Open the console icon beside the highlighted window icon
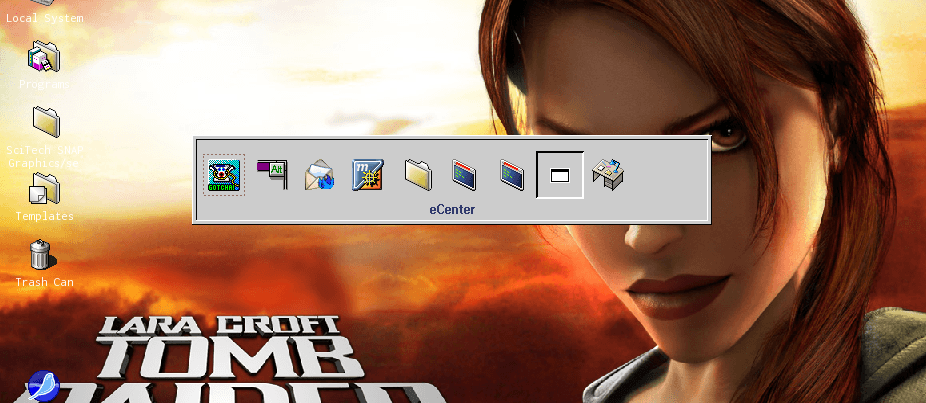 click(x=512, y=175)
